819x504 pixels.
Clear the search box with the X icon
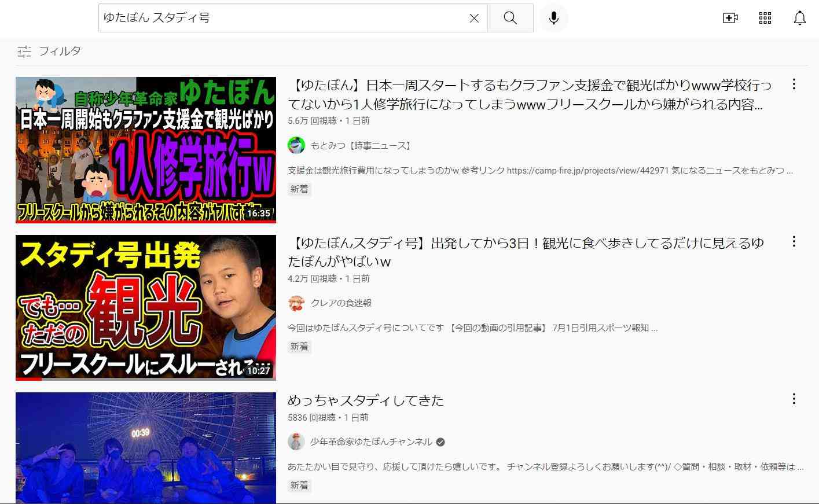tap(474, 18)
